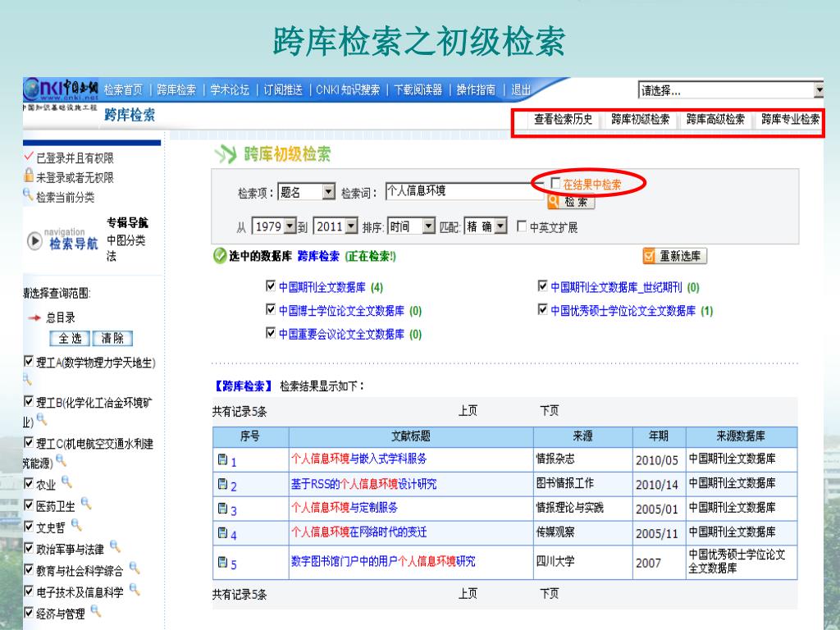Expand the start year 1979 dropdown
The height and width of the screenshot is (630, 840).
289,227
